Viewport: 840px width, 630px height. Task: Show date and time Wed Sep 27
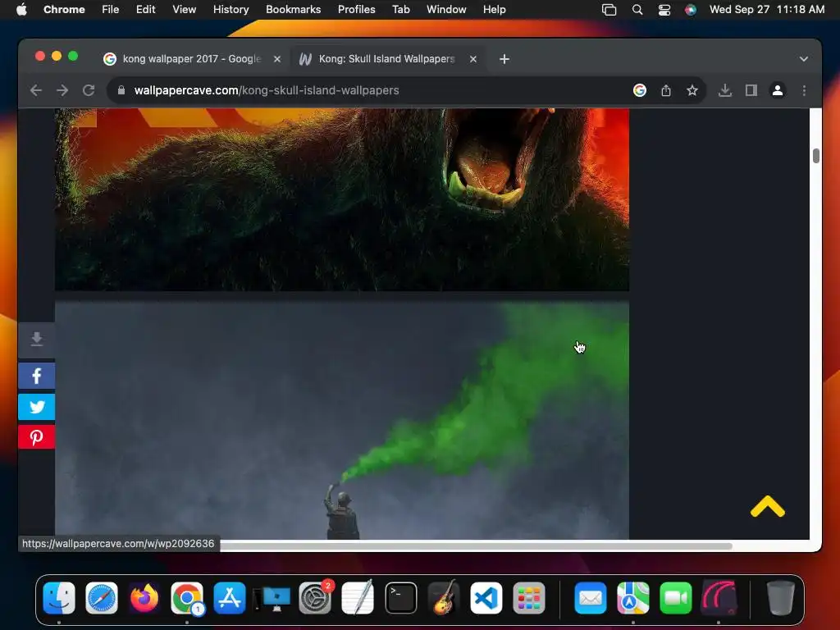(x=767, y=10)
